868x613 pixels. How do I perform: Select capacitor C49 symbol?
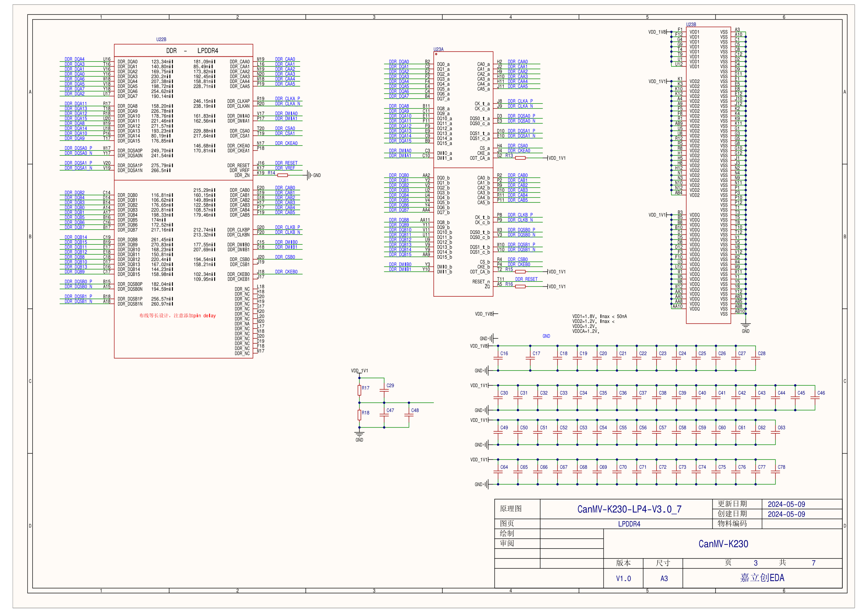(x=498, y=432)
